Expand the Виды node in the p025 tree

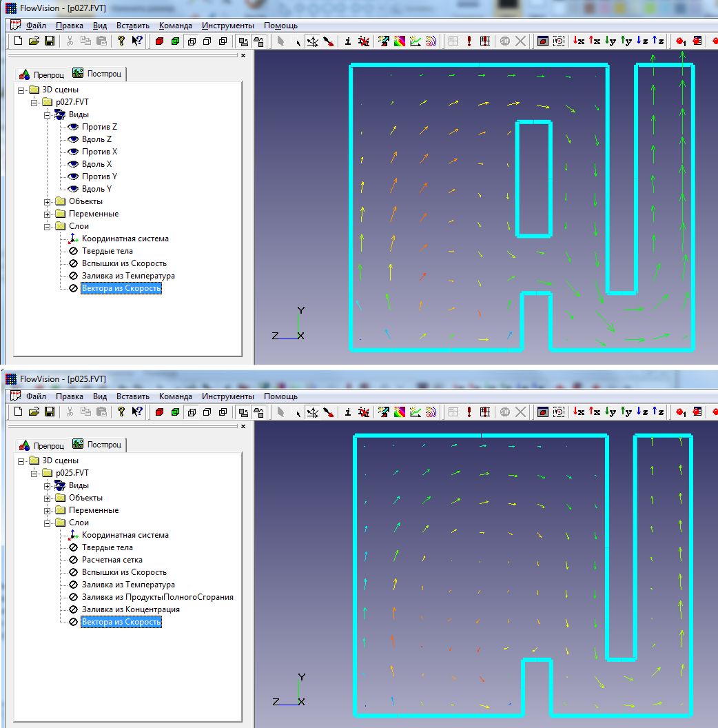click(48, 485)
